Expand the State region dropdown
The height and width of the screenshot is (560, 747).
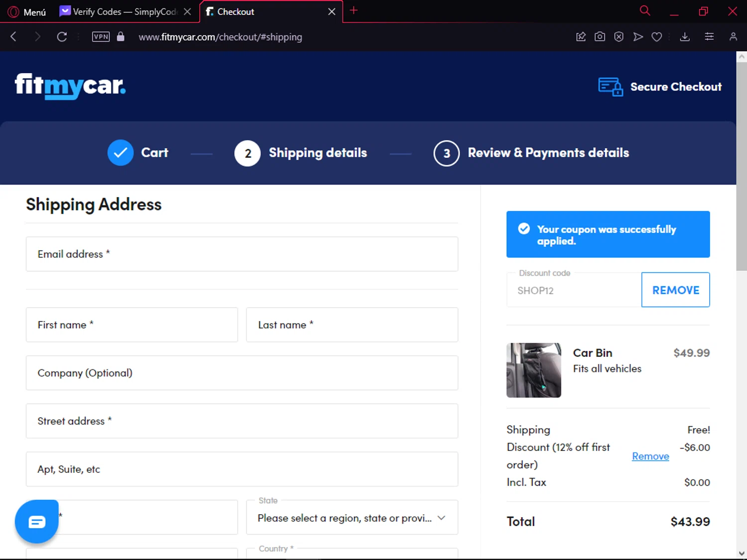352,518
